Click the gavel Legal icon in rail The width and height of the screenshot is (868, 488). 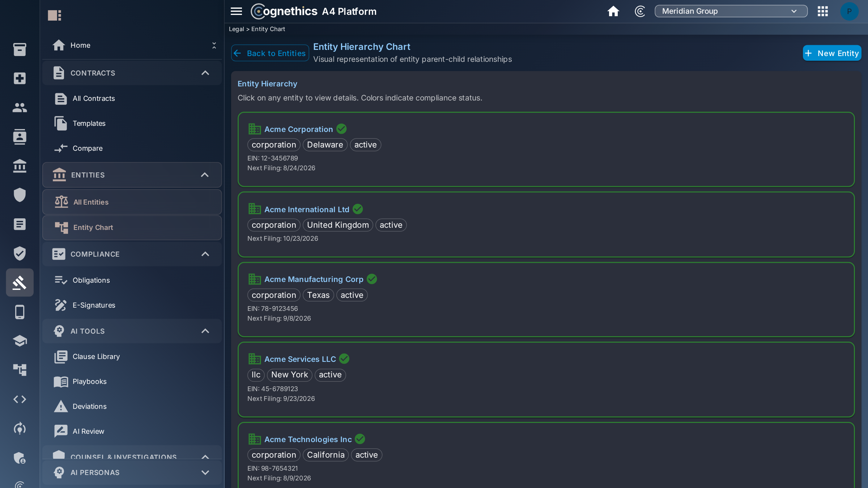(x=20, y=282)
